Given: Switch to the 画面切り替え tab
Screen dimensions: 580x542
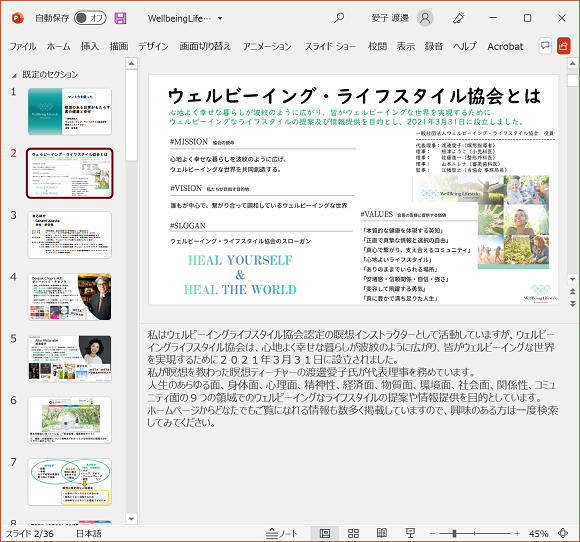Looking at the screenshot, I should (205, 46).
